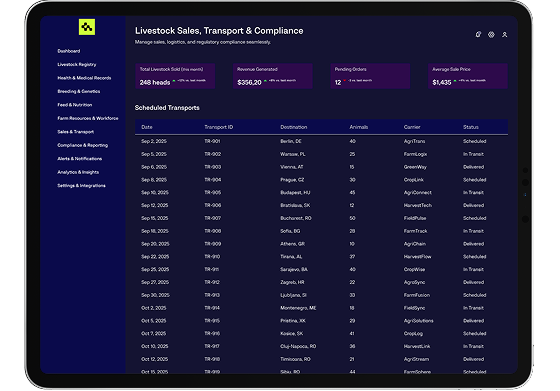560x391 pixels.
Task: Go to Livestock Registry
Action: pyautogui.click(x=77, y=65)
